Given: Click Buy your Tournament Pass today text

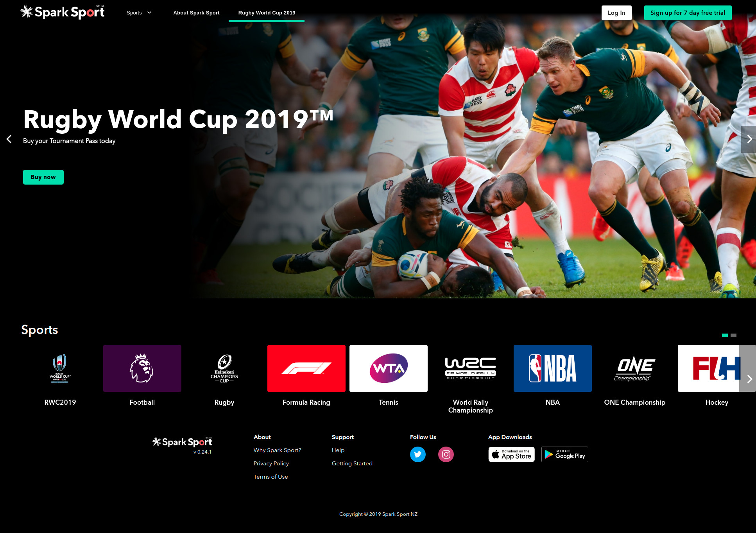Looking at the screenshot, I should [x=69, y=141].
